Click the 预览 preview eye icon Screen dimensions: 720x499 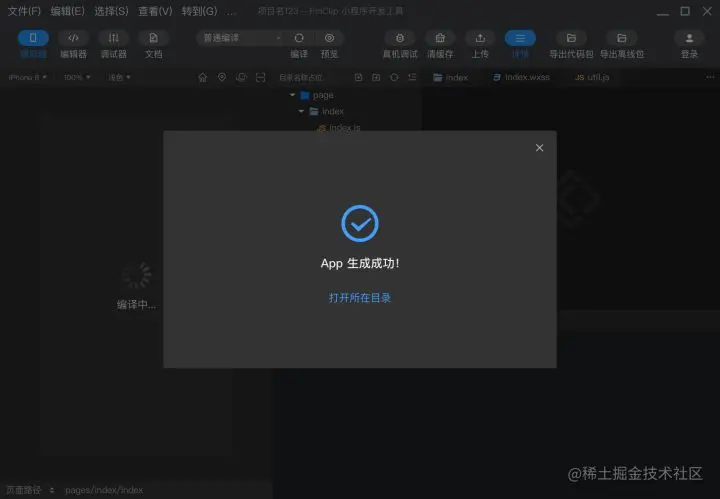tap(329, 38)
